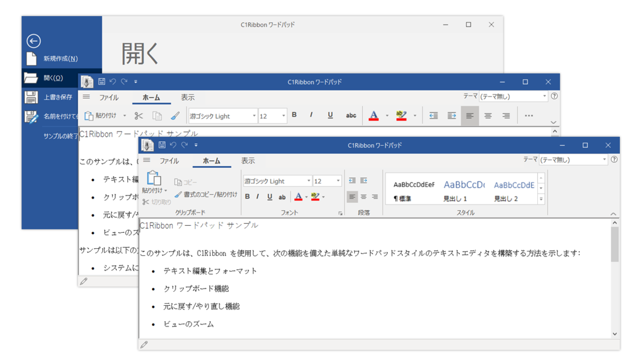This screenshot has width=644, height=362.
Task: Apply text highlight color in front window
Action: coord(315,197)
